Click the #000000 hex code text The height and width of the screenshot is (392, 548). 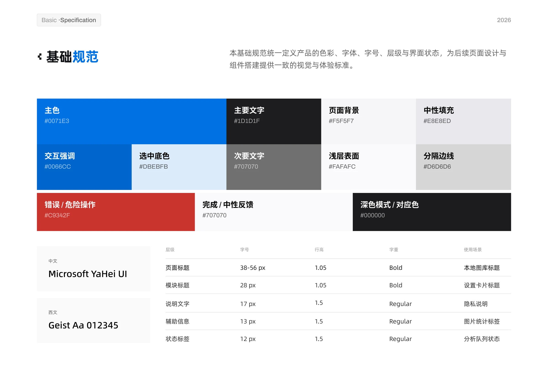coord(372,215)
